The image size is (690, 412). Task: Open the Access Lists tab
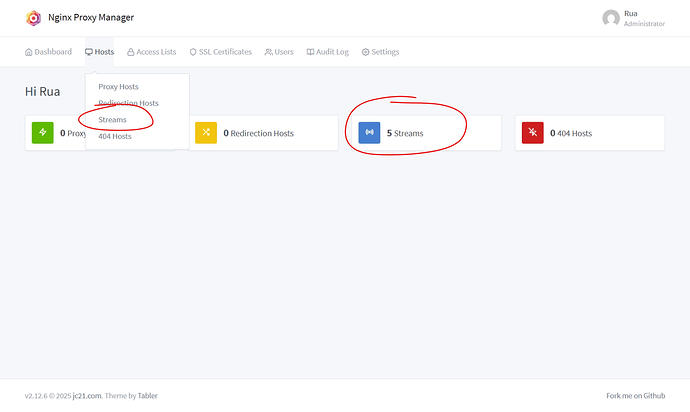[152, 52]
